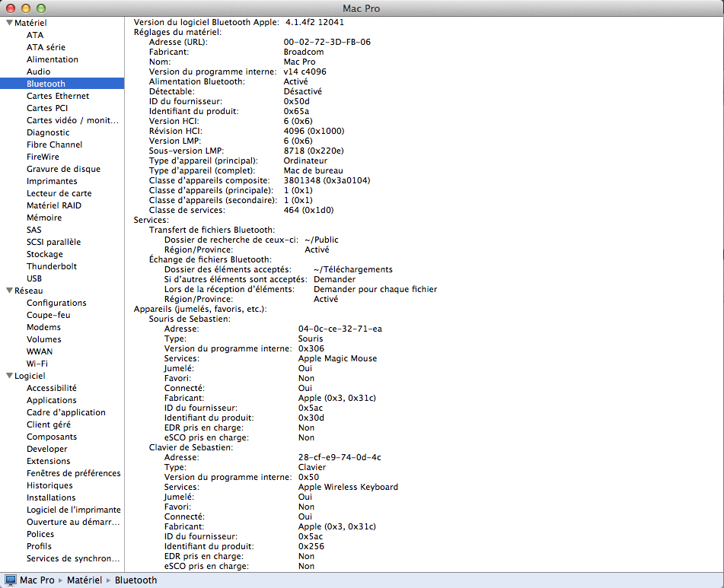Open Services de synchronisation entry

(73, 558)
